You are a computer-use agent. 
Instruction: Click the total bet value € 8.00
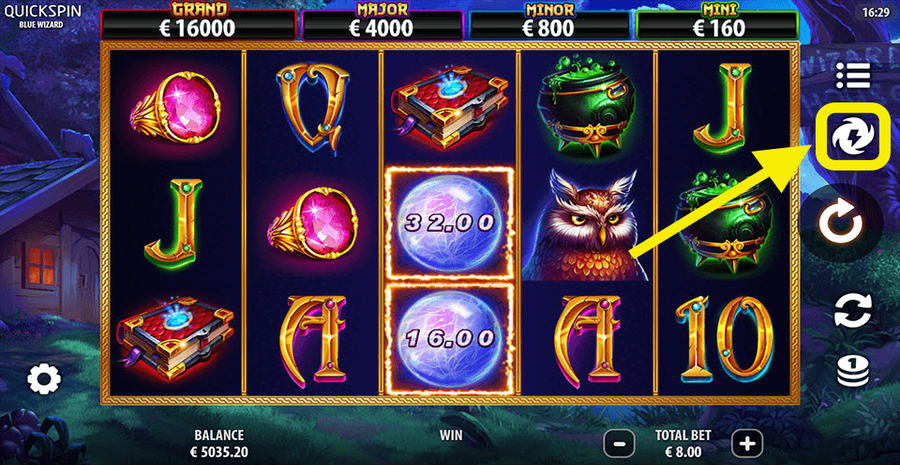683,452
